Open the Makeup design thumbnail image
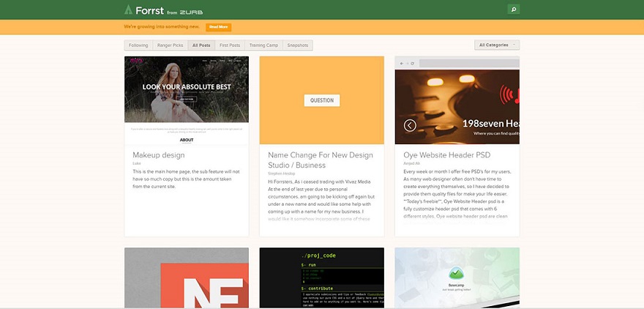The height and width of the screenshot is (309, 644). click(187, 100)
